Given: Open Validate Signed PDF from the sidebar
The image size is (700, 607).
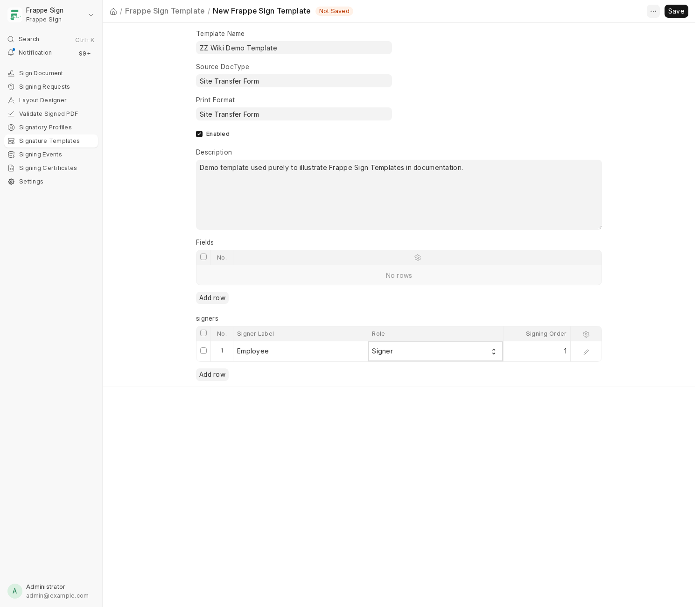Looking at the screenshot, I should click(51, 114).
